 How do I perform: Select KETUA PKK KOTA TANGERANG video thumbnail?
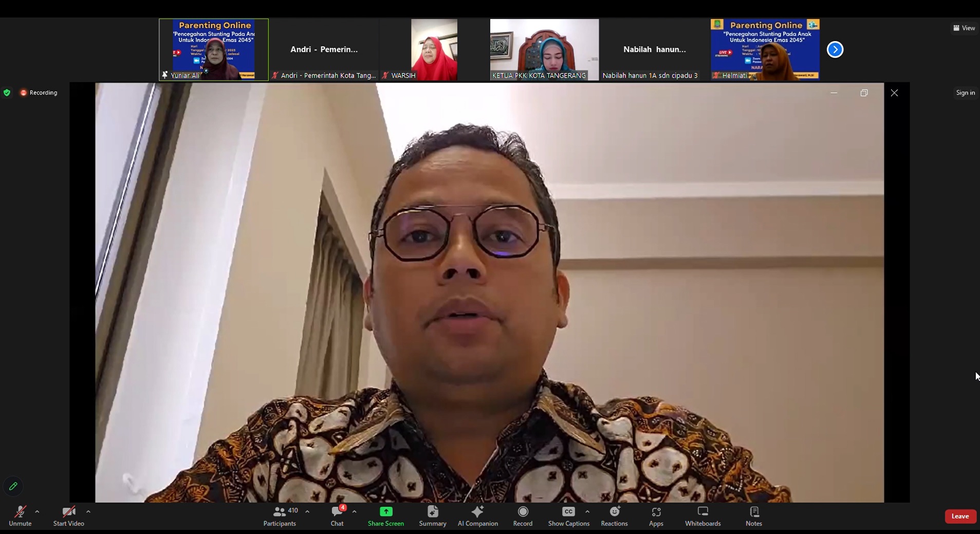544,49
